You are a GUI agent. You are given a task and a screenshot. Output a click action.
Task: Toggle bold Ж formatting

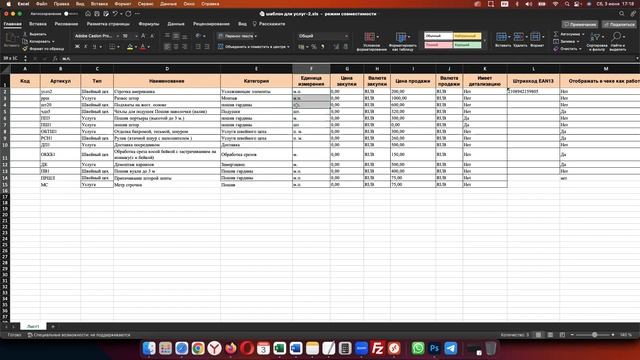pos(77,47)
